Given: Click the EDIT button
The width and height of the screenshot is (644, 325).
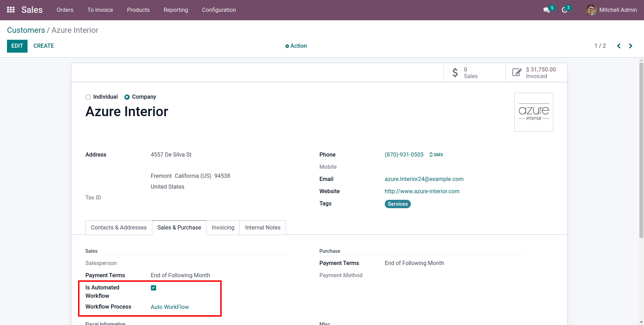Looking at the screenshot, I should click(x=17, y=46).
